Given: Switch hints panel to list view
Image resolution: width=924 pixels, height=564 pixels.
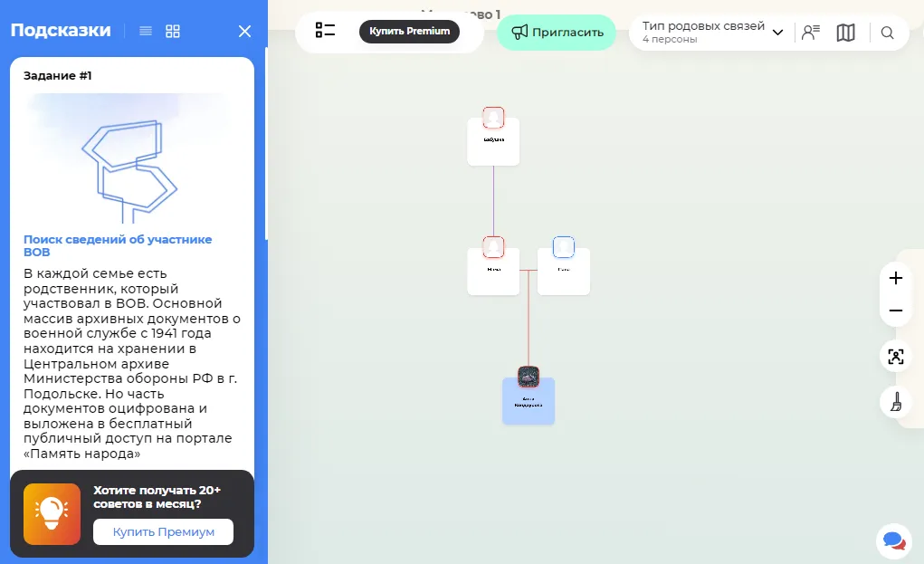Looking at the screenshot, I should [146, 31].
